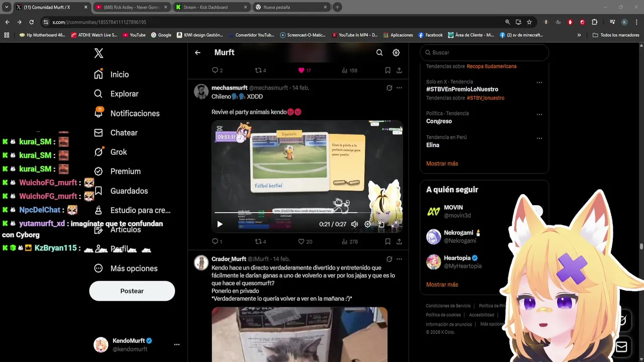Search within the Murft community

pos(379,52)
